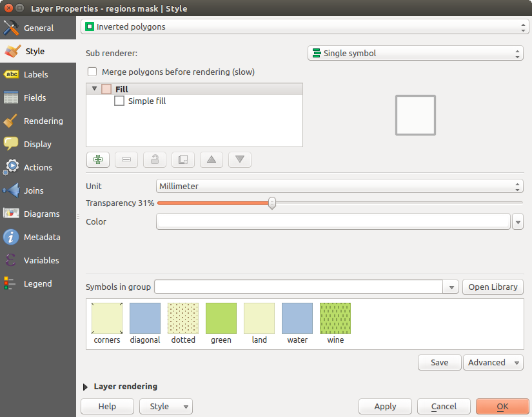Open Labels section via abc icon

(x=11, y=75)
